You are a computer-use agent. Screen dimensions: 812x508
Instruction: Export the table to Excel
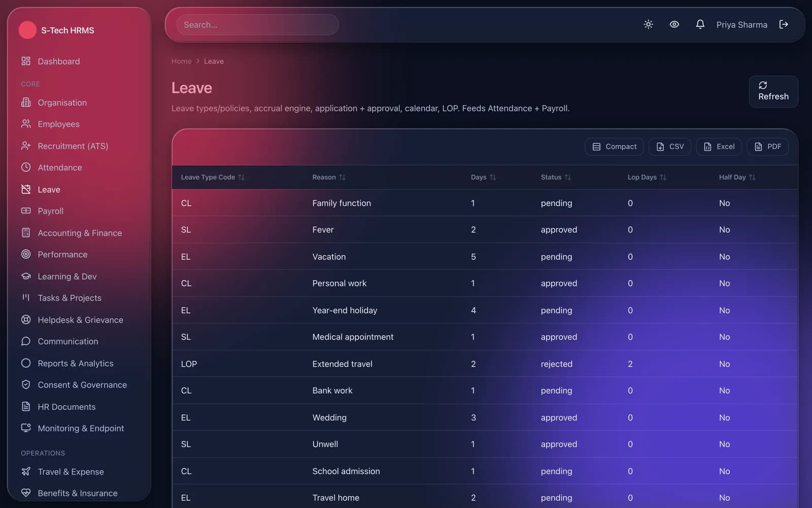pyautogui.click(x=719, y=146)
